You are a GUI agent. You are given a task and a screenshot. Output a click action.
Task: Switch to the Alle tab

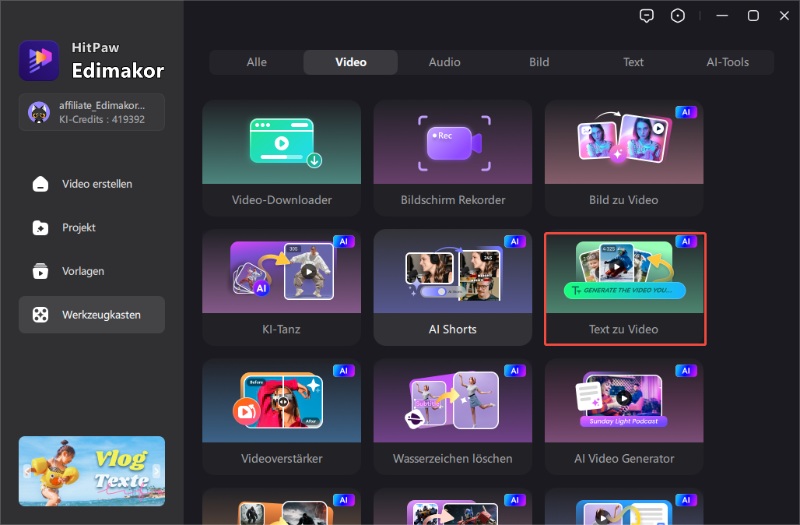(x=257, y=62)
